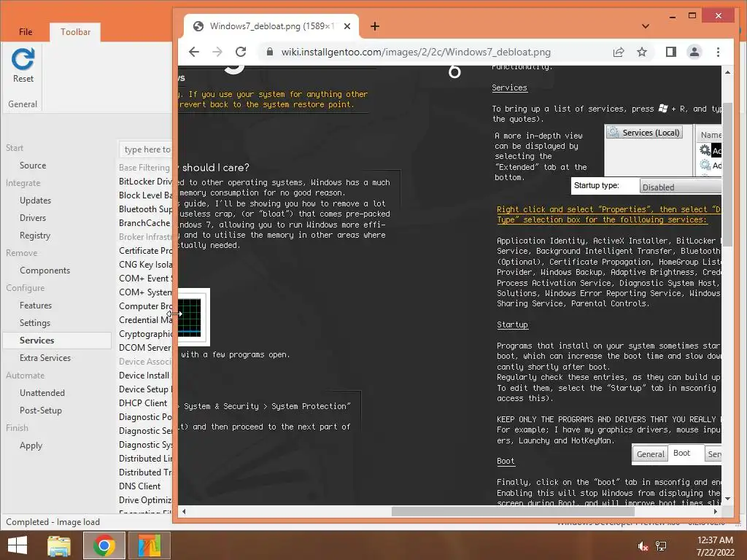
Task: Go forward in the Chrome browser
Action: (217, 52)
